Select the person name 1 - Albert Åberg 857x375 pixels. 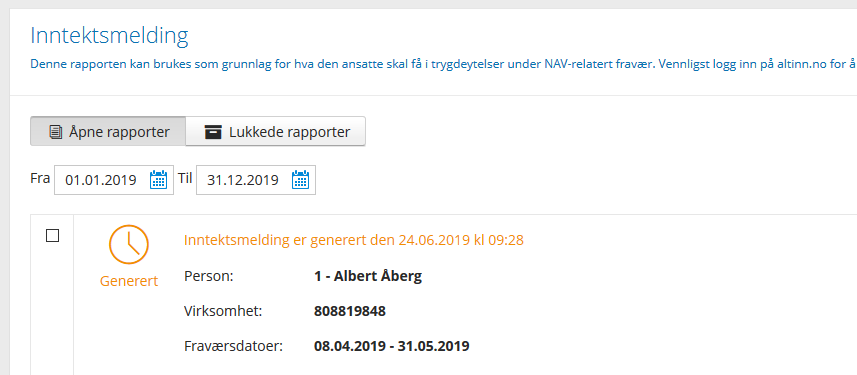point(368,277)
